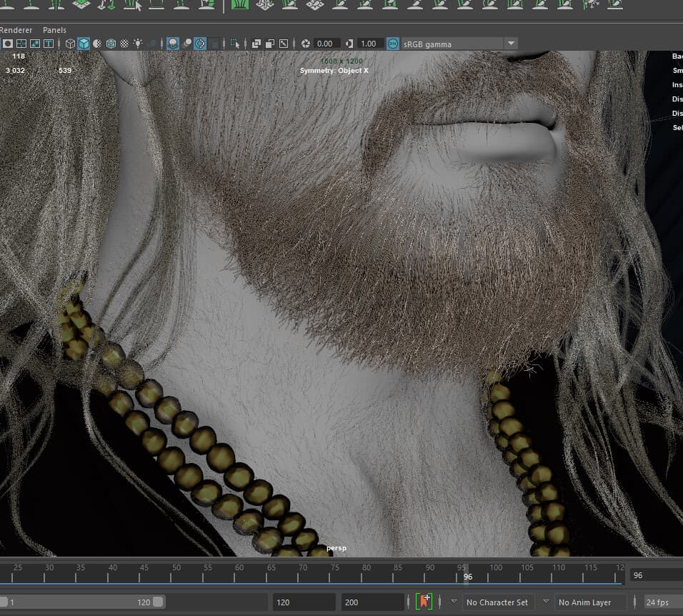683x616 pixels.
Task: Open the sRGB gamma view transform list
Action: pyautogui.click(x=459, y=44)
